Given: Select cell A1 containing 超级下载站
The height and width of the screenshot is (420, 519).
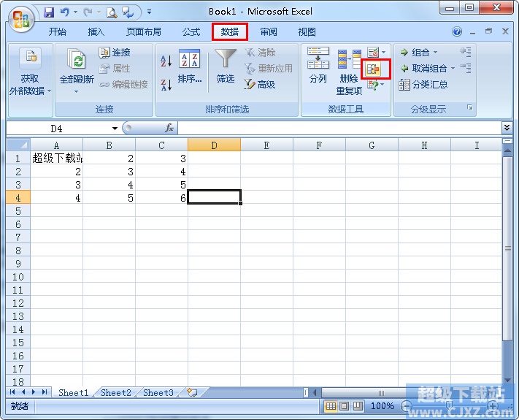Looking at the screenshot, I should pos(57,159).
